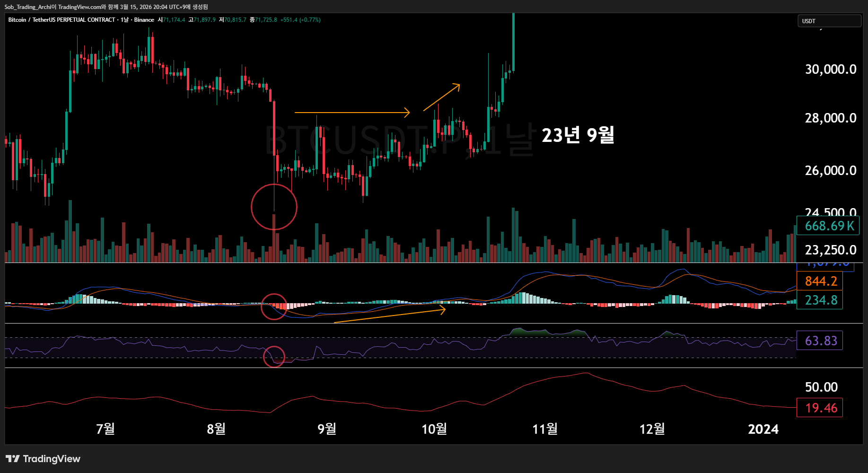Click the volume value tag 668.69 K
The image size is (868, 473).
[828, 226]
